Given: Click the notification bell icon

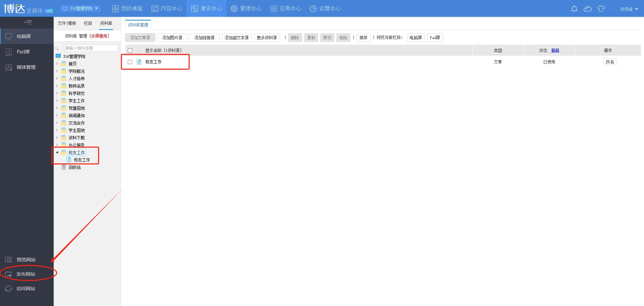Looking at the screenshot, I should click(x=574, y=9).
